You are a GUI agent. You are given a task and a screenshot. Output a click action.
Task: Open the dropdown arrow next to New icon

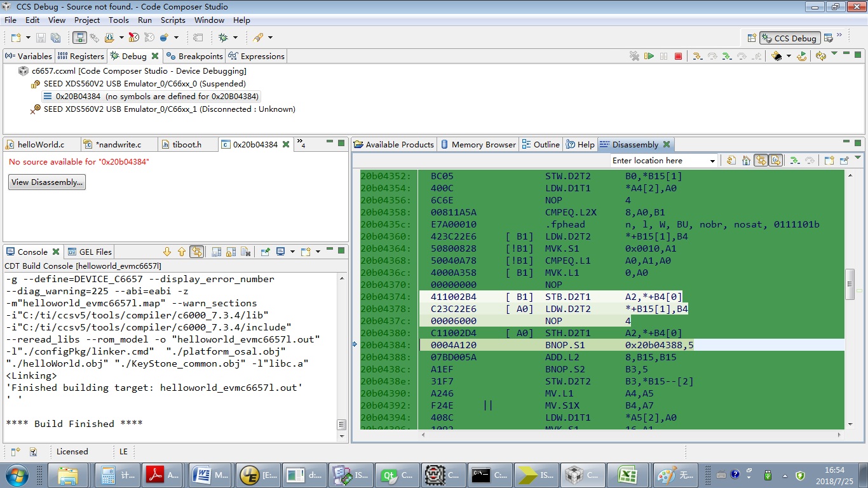tap(27, 38)
